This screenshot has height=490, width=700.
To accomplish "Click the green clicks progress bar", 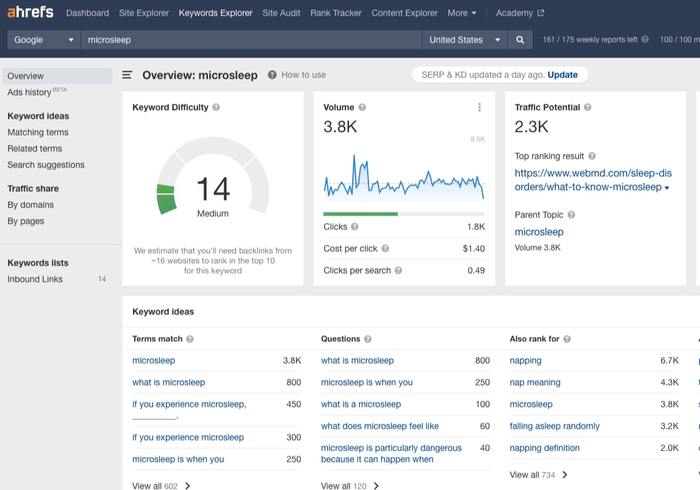I will tap(360, 214).
